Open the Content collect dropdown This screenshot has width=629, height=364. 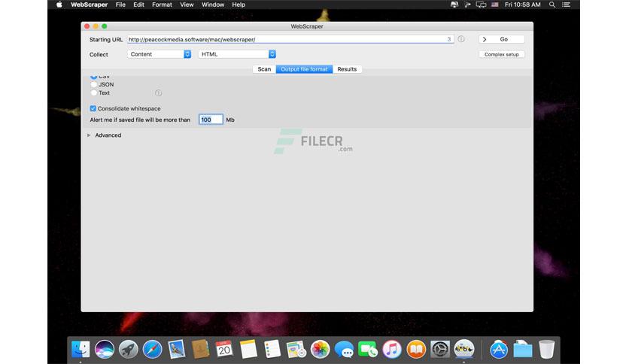[160, 54]
